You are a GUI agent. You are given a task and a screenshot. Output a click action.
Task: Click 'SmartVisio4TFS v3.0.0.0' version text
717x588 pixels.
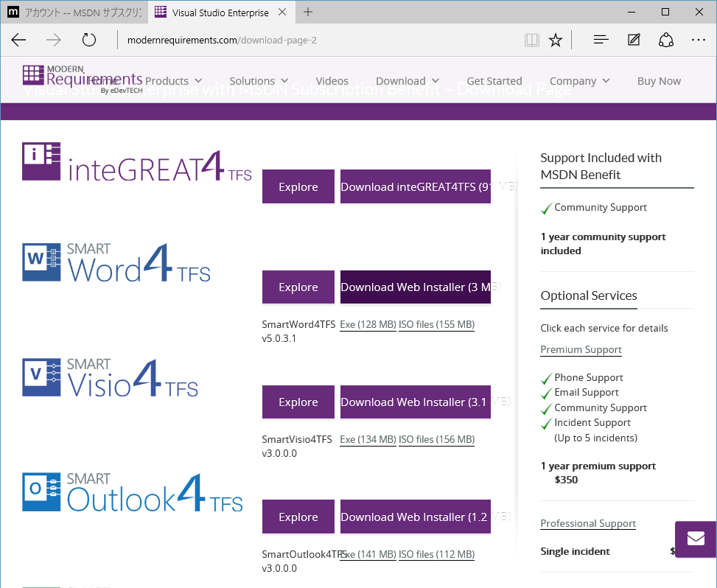click(297, 447)
